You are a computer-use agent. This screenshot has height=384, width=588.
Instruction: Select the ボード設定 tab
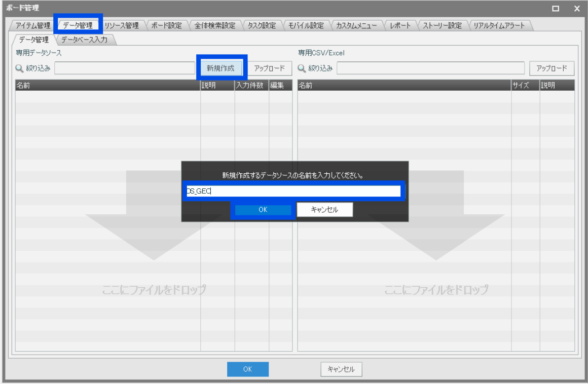[166, 25]
